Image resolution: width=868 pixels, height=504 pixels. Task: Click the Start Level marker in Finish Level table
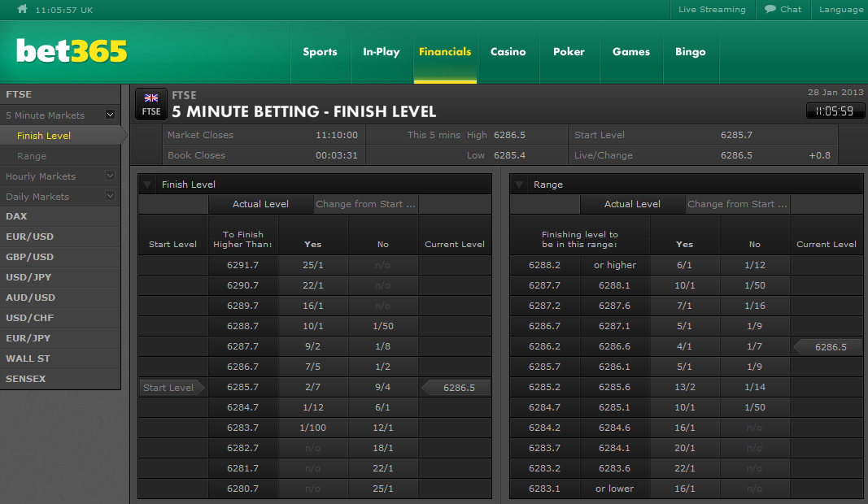point(172,388)
